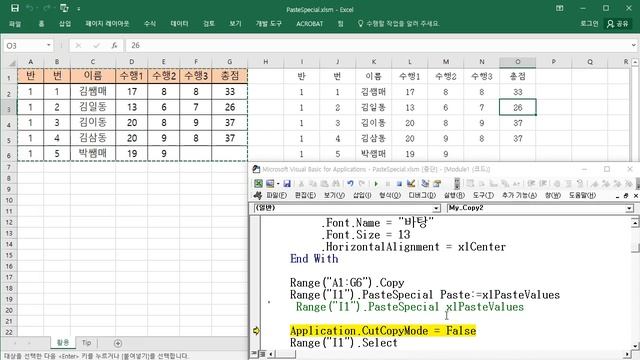Select cell L4 with value 20
Viewport: 640px width, 360px height.
[409, 123]
